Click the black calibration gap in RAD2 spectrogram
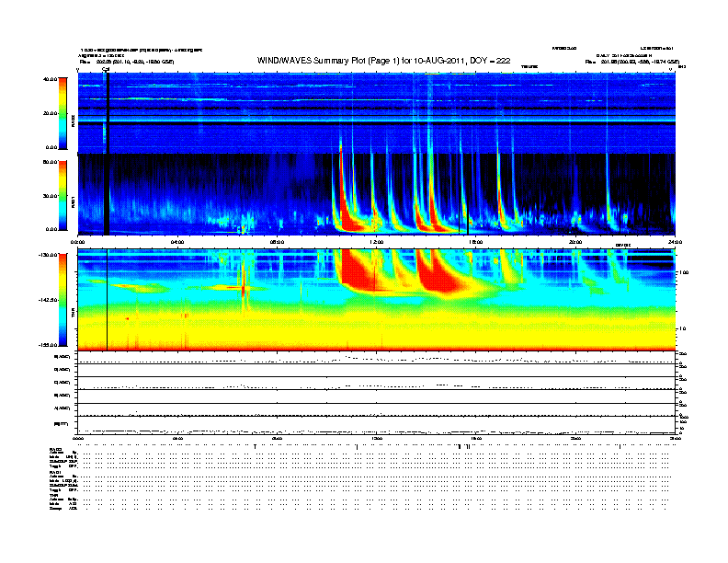 point(108,113)
